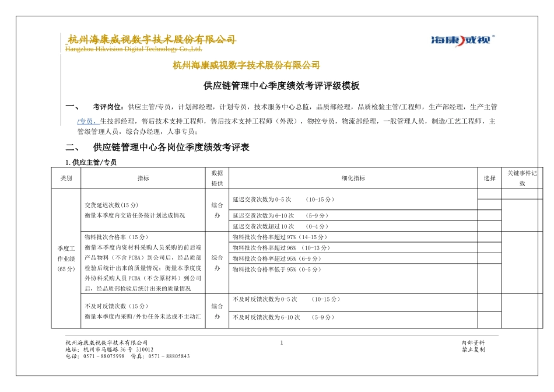Screen dimensions: 554x392
Task: Click the footer phone '0571-88075998'
Action: [x=104, y=356]
